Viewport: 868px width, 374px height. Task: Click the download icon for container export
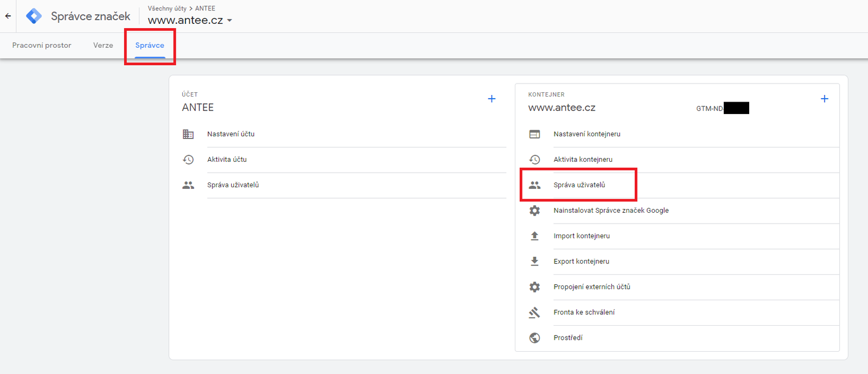(534, 262)
